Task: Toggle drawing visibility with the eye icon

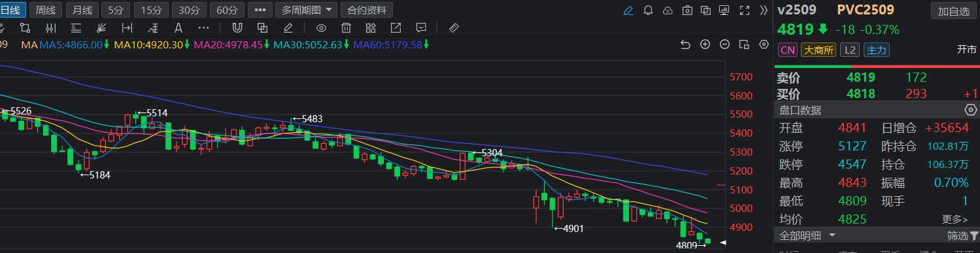Action: [x=321, y=28]
